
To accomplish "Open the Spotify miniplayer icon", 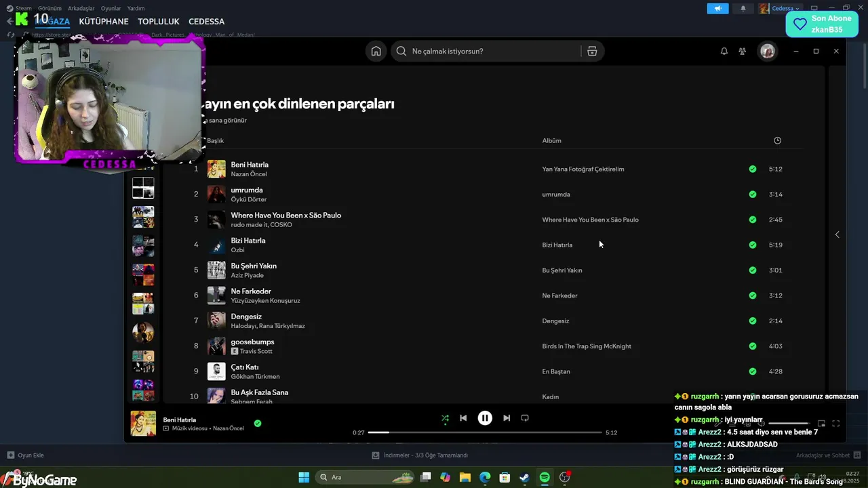I will [821, 424].
